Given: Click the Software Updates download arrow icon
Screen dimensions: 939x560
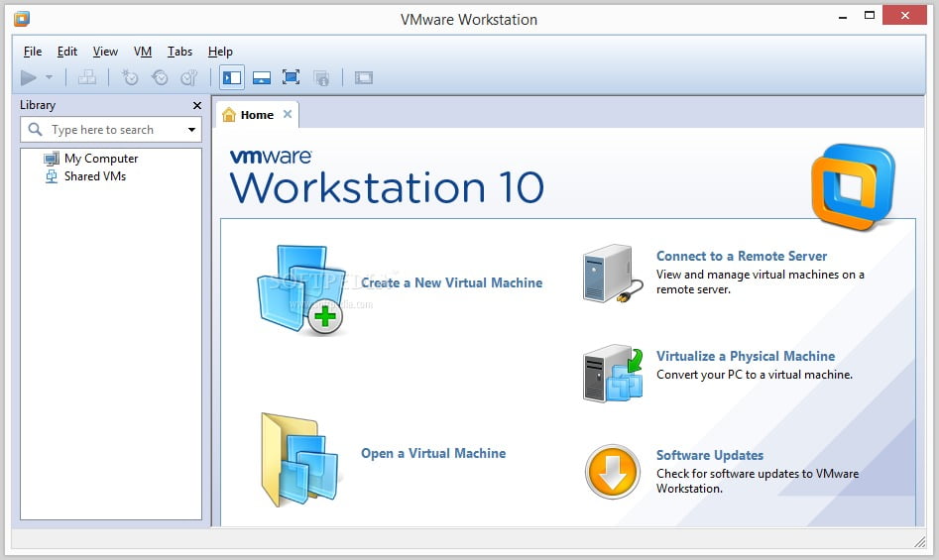Looking at the screenshot, I should [612, 472].
